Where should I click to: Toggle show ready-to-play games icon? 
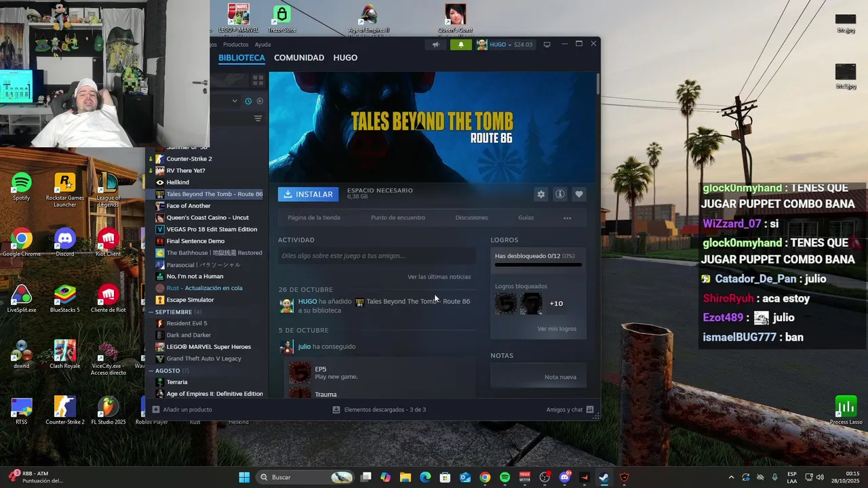(260, 101)
